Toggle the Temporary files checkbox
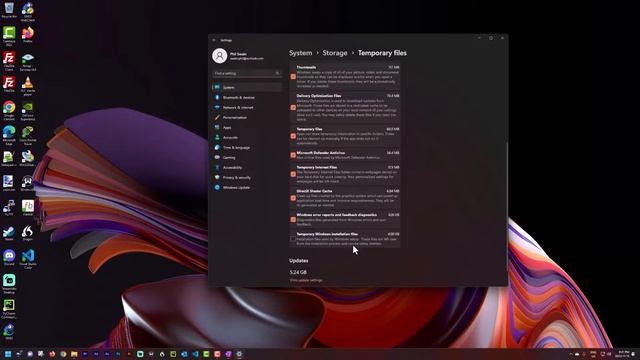This screenshot has height=360, width=640. click(293, 136)
